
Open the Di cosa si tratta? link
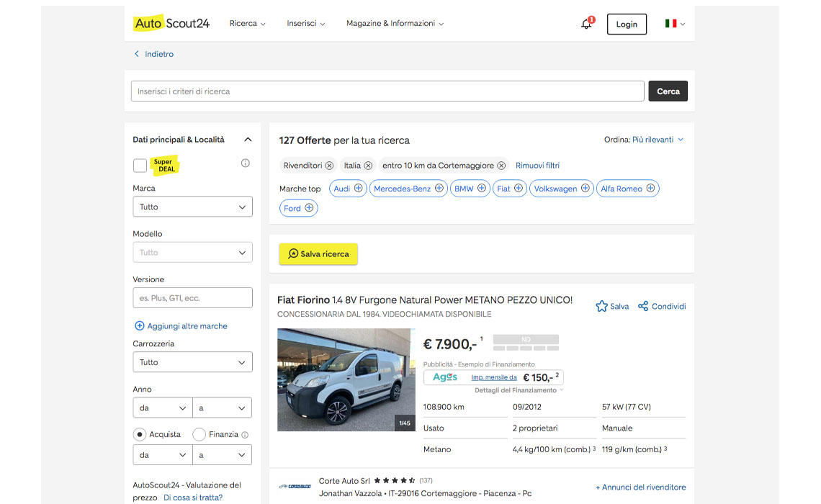pos(193,498)
